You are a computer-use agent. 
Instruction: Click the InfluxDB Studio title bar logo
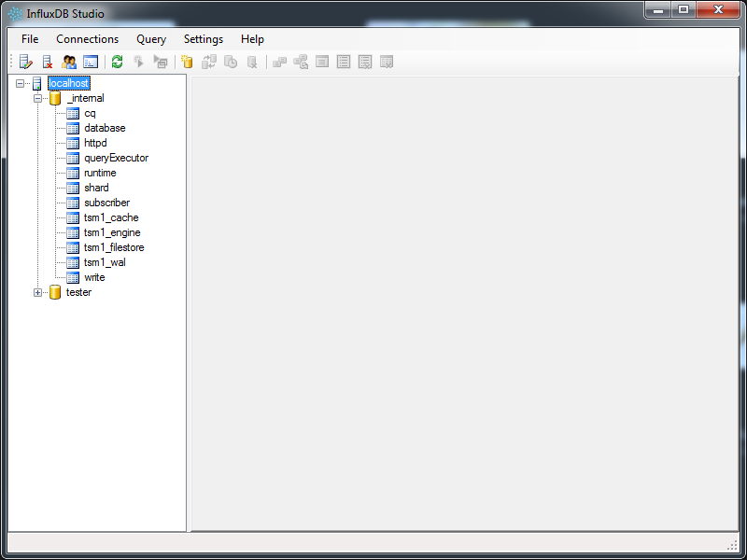pyautogui.click(x=15, y=14)
